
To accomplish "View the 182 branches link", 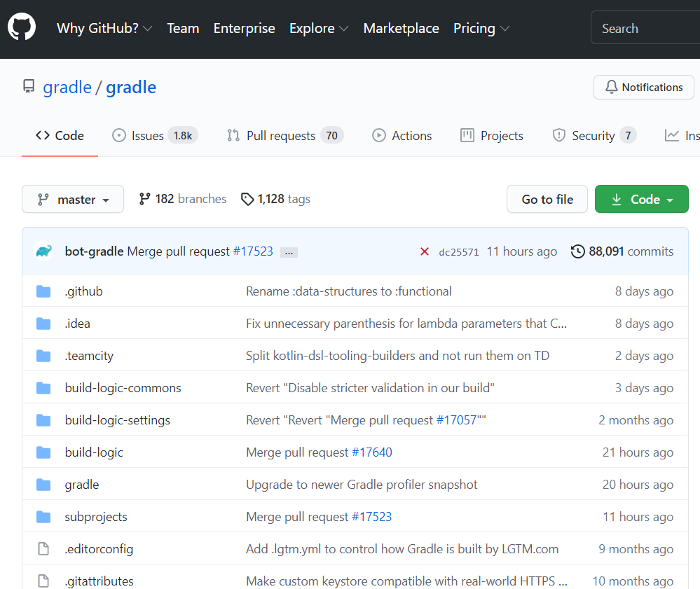I will pos(183,199).
